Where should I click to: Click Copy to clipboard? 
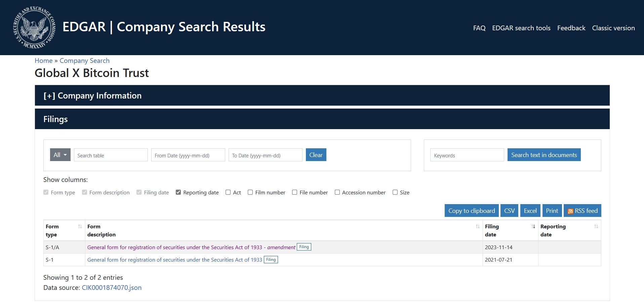click(472, 211)
